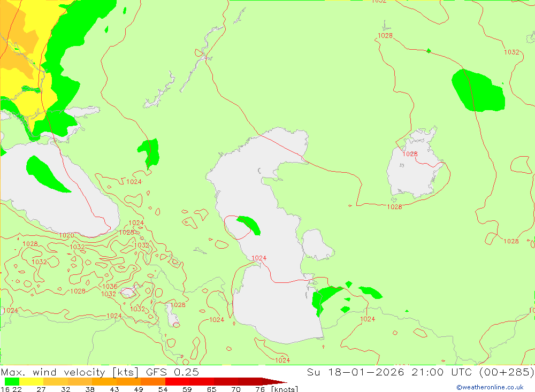Click the legend value '54'
Screen dimensions: 535x392
(163, 389)
